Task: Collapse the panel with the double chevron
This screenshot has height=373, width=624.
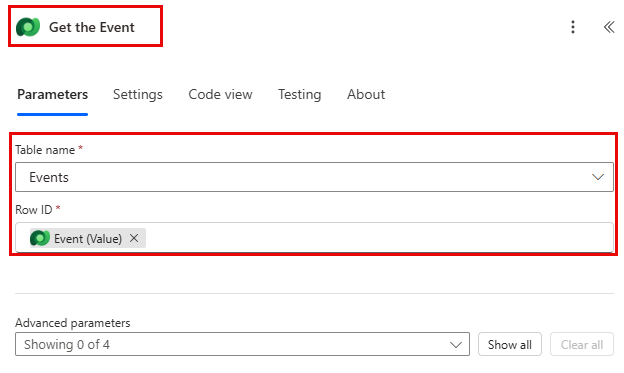Action: [609, 27]
